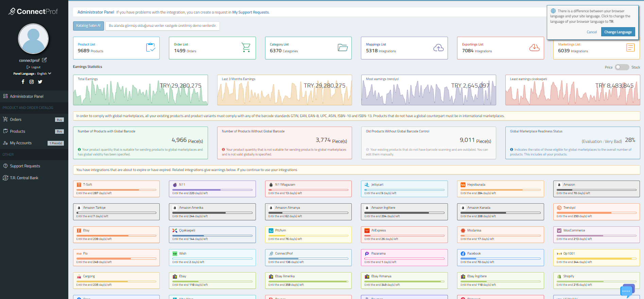
Task: Click the cloud download icon in Exportings List
Action: (x=534, y=48)
